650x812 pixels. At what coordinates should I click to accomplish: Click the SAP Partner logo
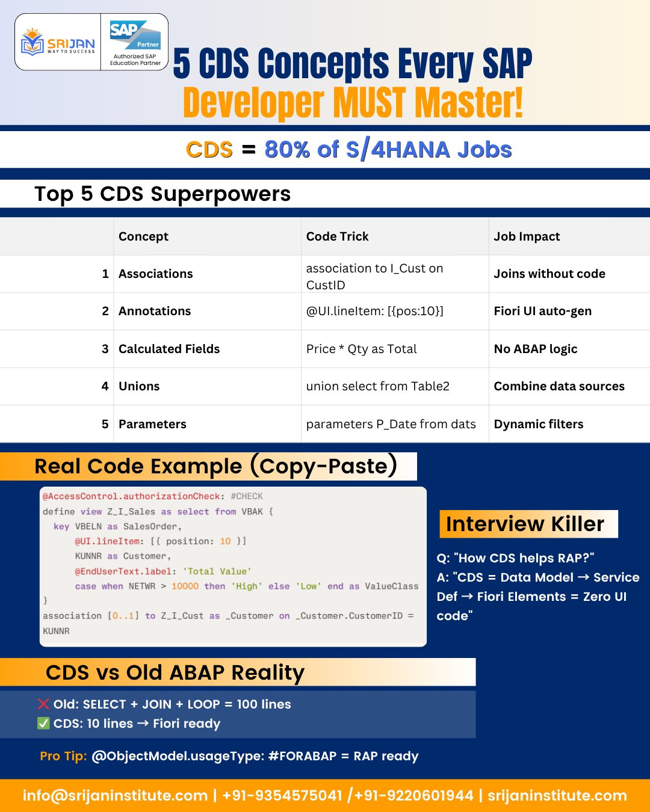[135, 35]
